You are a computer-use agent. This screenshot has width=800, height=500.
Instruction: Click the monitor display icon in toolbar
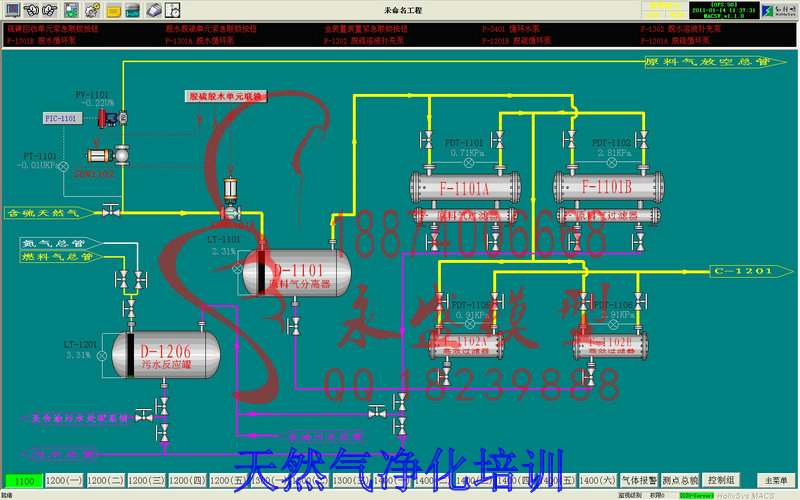12,10
